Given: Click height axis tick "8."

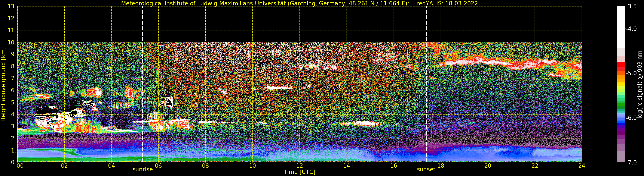Looking at the screenshot, I should pyautogui.click(x=13, y=66).
